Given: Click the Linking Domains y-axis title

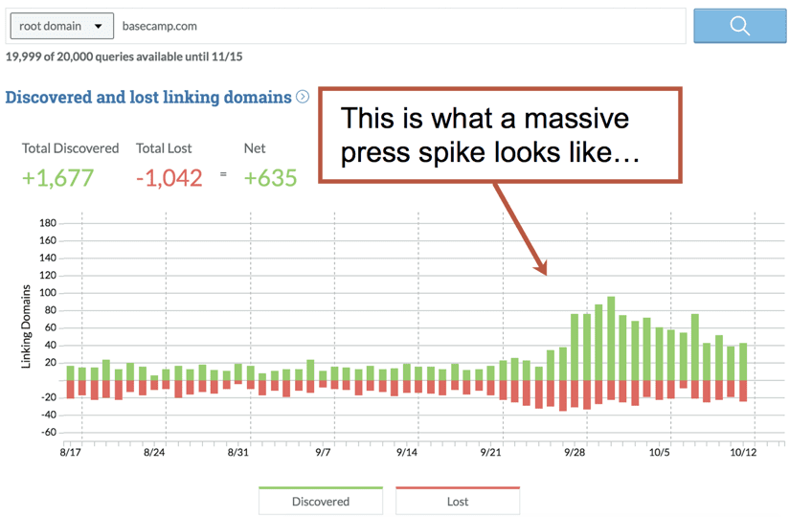Looking at the screenshot, I should tap(26, 326).
